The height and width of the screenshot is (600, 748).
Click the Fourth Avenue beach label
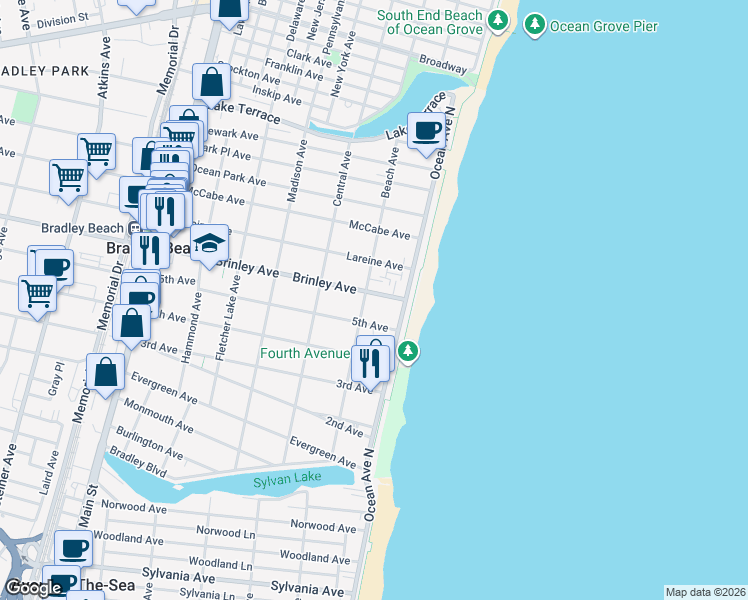tap(305, 353)
